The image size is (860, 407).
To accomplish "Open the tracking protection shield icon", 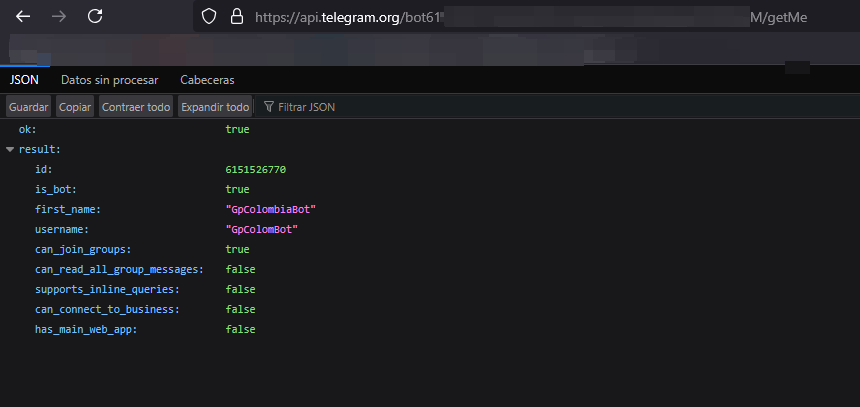I will point(208,17).
